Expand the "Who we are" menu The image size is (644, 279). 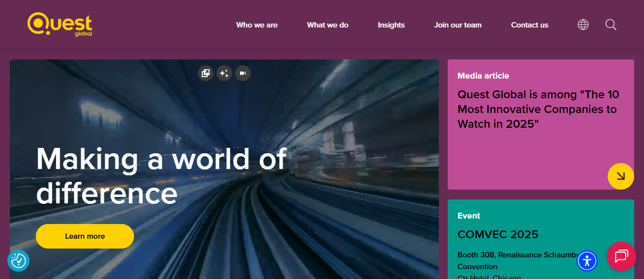[x=257, y=25]
